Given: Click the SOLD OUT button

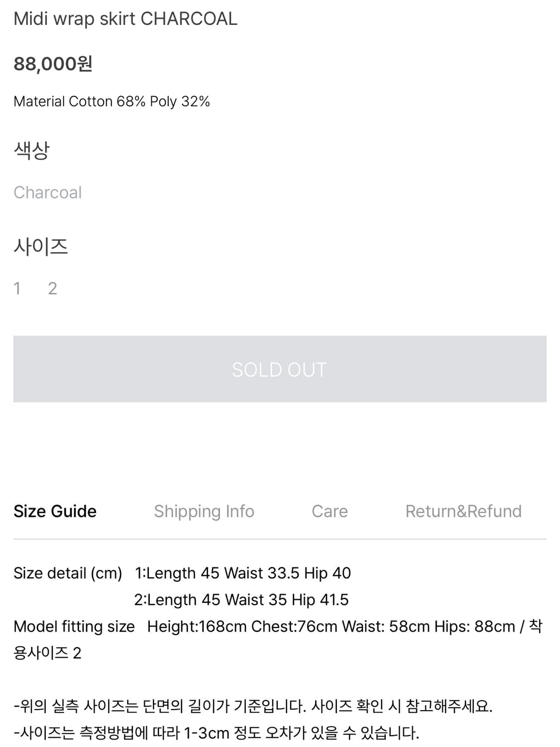Looking at the screenshot, I should pos(280,369).
